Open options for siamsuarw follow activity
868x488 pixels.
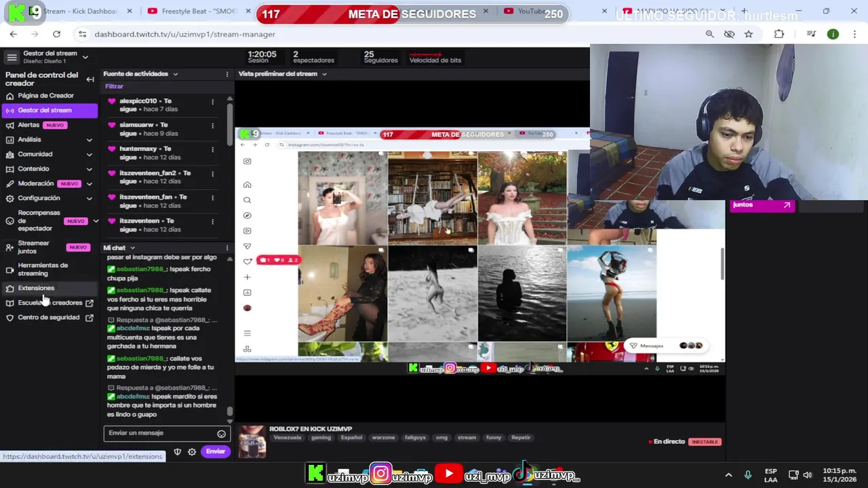(212, 125)
